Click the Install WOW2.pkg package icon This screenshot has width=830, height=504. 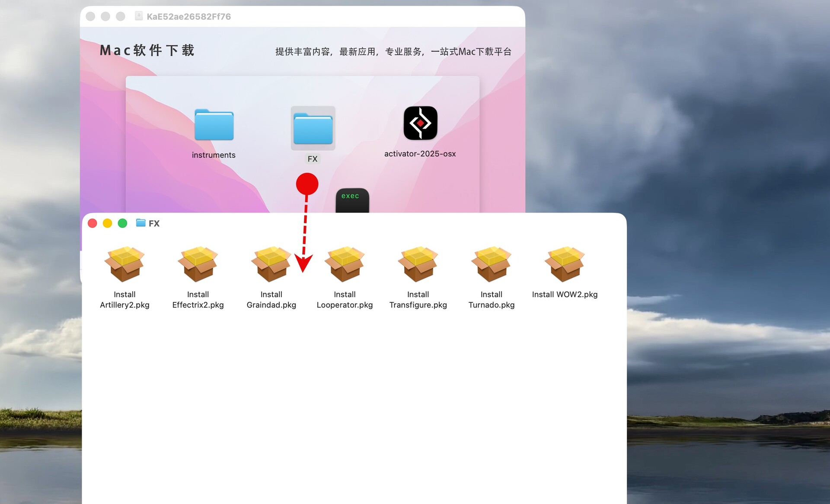click(565, 264)
